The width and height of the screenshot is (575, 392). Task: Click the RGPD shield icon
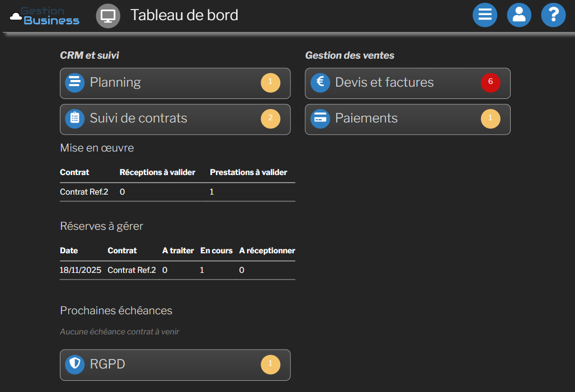click(74, 365)
